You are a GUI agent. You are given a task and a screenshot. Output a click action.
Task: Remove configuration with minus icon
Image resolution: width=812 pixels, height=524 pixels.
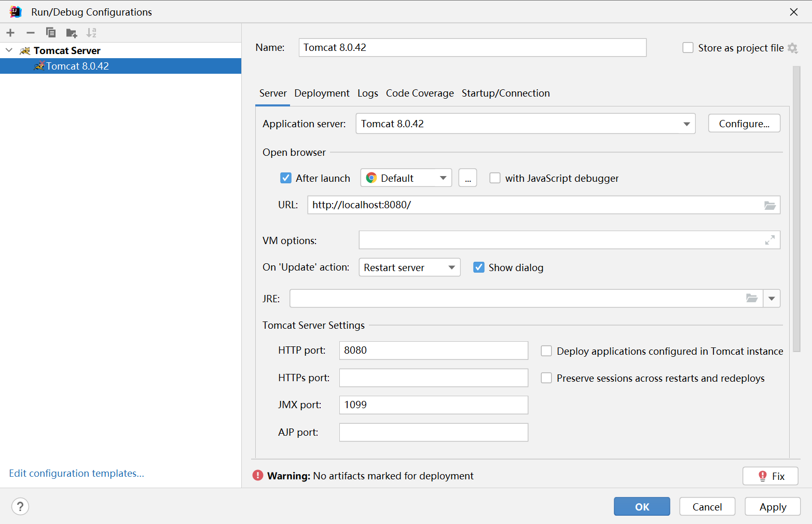pos(31,33)
